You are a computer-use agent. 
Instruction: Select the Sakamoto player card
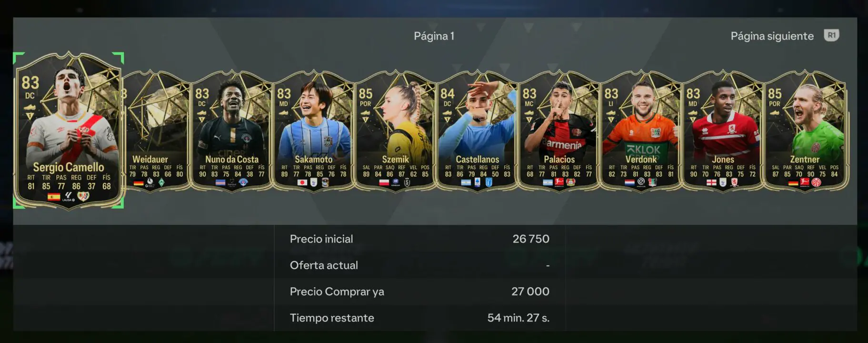pyautogui.click(x=313, y=131)
